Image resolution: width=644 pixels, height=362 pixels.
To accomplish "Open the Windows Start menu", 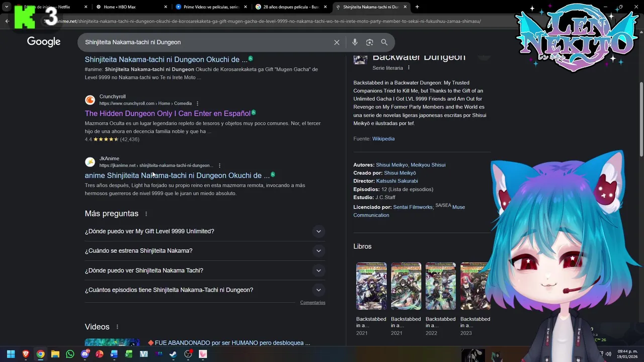I will click(x=11, y=354).
